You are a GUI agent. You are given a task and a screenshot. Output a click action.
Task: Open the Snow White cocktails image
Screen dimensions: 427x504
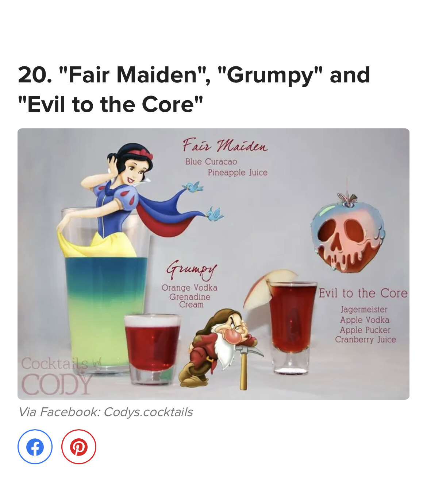point(213,264)
